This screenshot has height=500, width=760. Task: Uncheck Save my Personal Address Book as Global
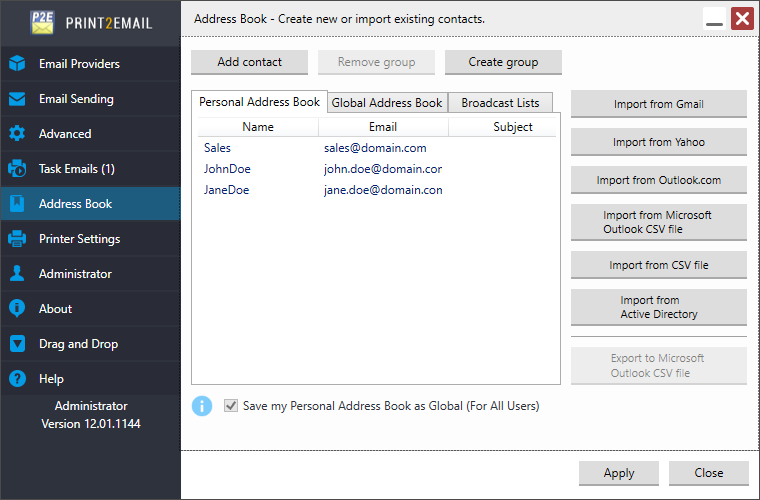[231, 406]
